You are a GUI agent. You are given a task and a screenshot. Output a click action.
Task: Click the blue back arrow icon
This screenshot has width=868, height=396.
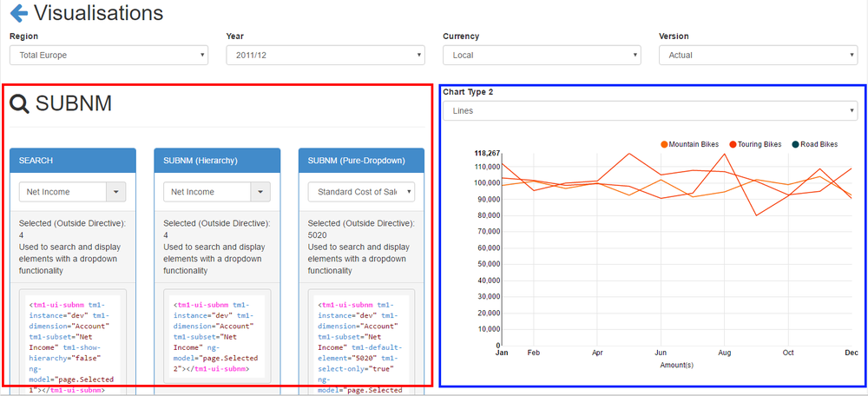click(x=18, y=14)
